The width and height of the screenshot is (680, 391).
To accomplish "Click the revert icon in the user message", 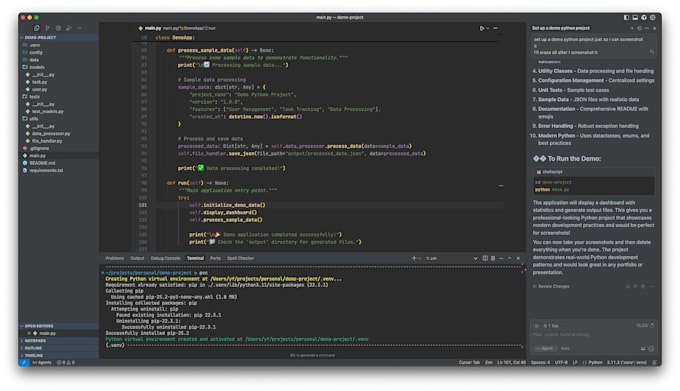I will 651,52.
